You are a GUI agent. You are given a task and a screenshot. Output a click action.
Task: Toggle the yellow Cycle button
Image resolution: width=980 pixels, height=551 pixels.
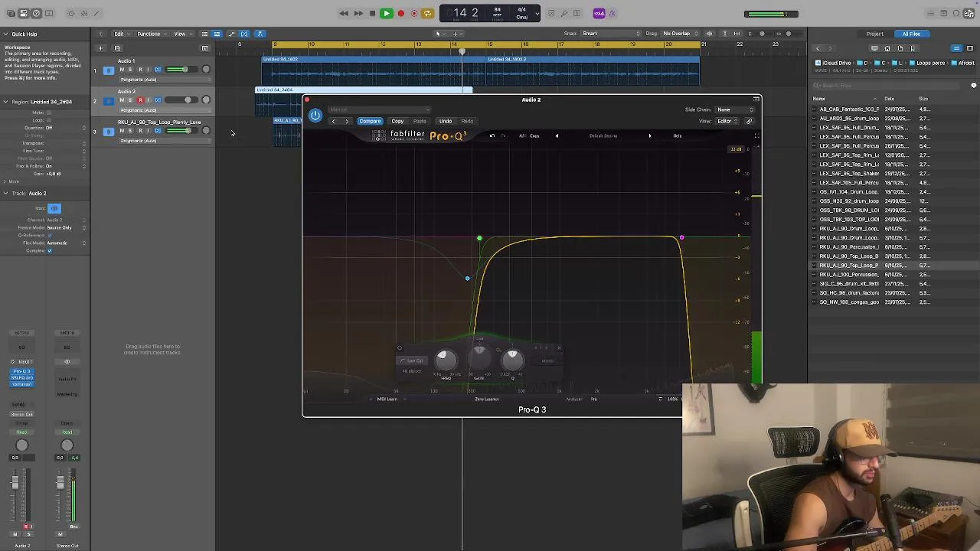[x=427, y=13]
